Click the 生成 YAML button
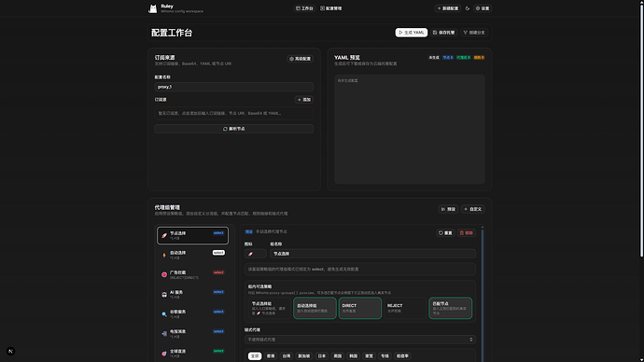 (411, 33)
